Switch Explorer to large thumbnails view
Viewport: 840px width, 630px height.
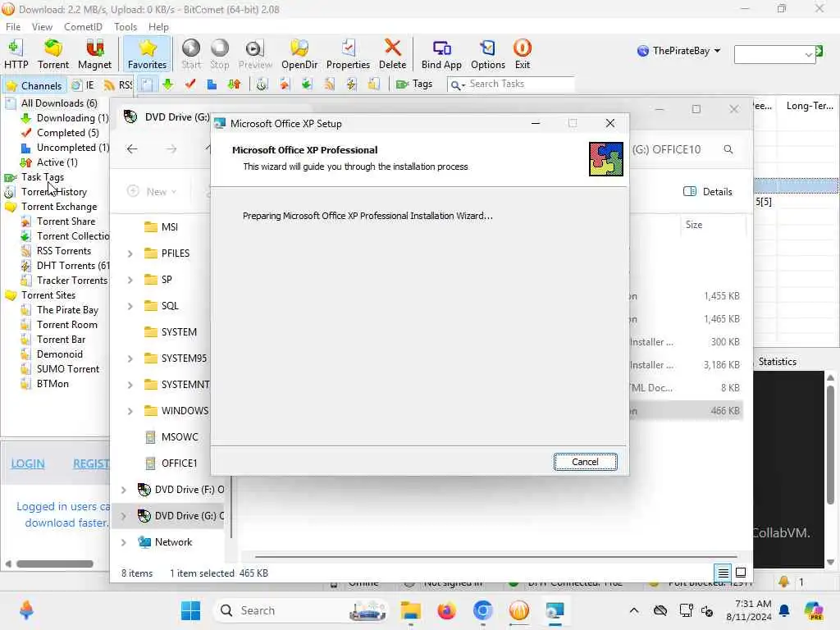coord(741,573)
